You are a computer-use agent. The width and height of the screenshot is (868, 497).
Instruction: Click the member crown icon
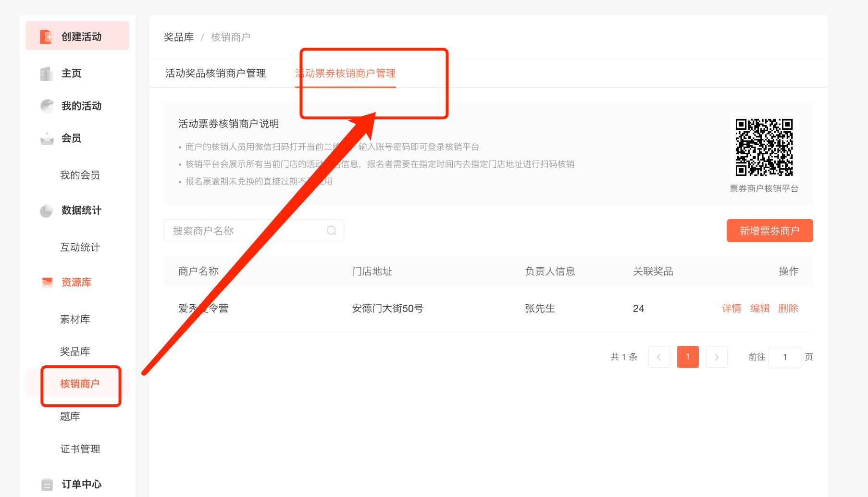point(47,138)
